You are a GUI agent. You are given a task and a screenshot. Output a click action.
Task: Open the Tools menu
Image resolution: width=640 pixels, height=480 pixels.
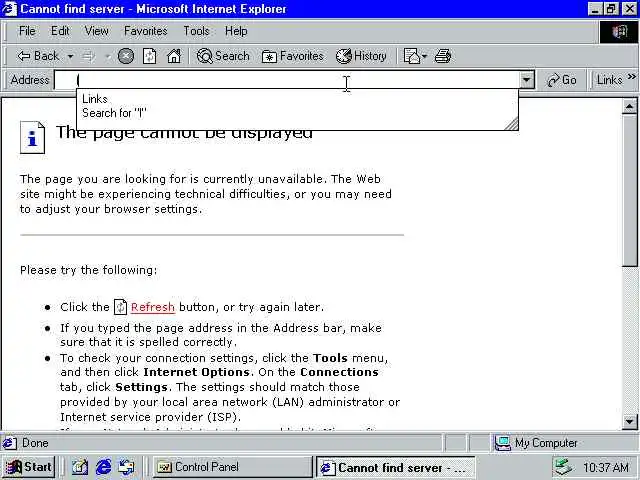click(196, 31)
